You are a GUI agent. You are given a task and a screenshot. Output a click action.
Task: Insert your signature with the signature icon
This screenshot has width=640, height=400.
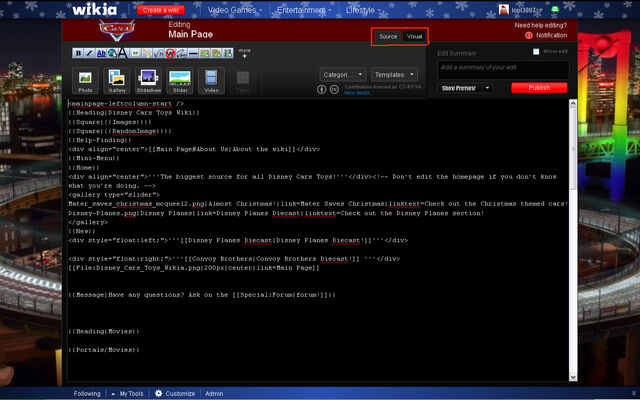(x=182, y=53)
